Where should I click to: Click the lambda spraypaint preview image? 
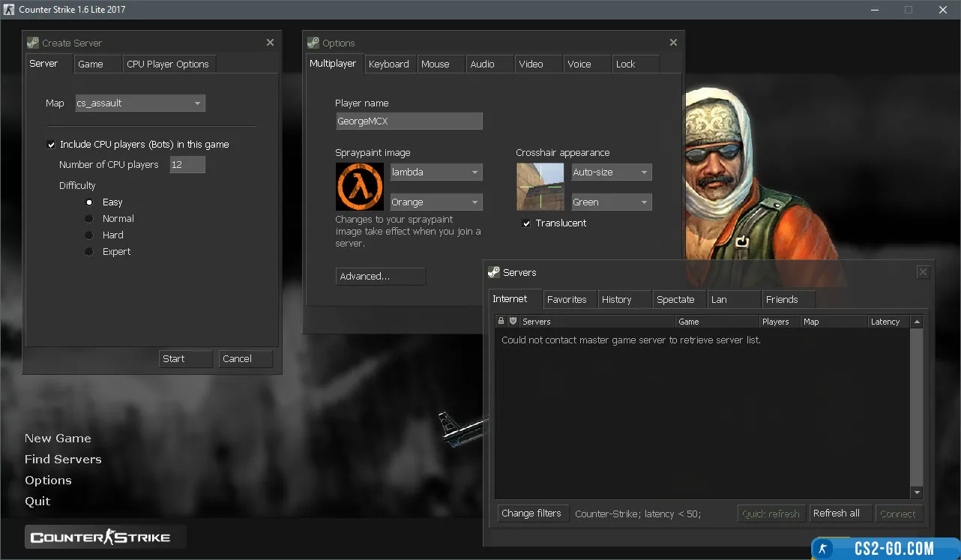pyautogui.click(x=359, y=187)
